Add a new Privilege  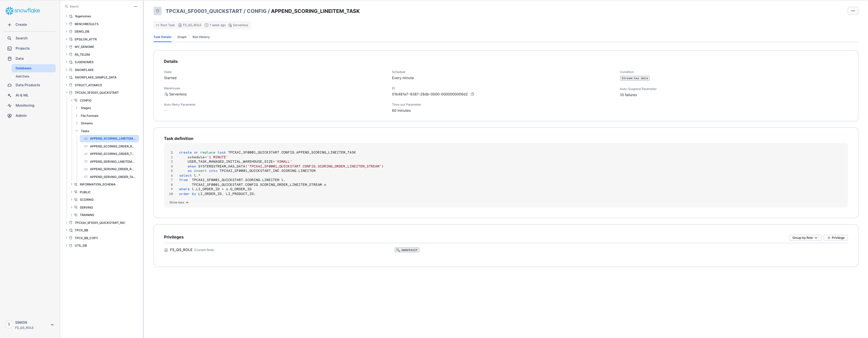click(836, 238)
